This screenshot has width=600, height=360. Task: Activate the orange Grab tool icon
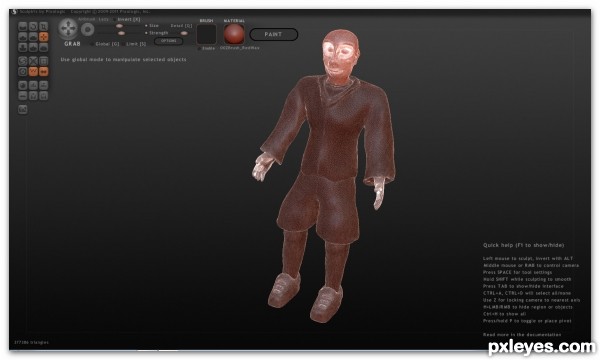pyautogui.click(x=44, y=37)
